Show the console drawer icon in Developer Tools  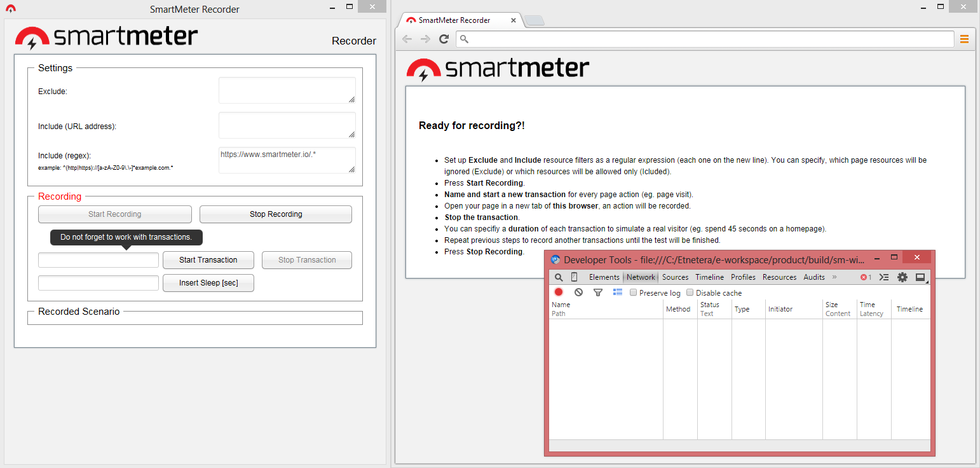883,277
